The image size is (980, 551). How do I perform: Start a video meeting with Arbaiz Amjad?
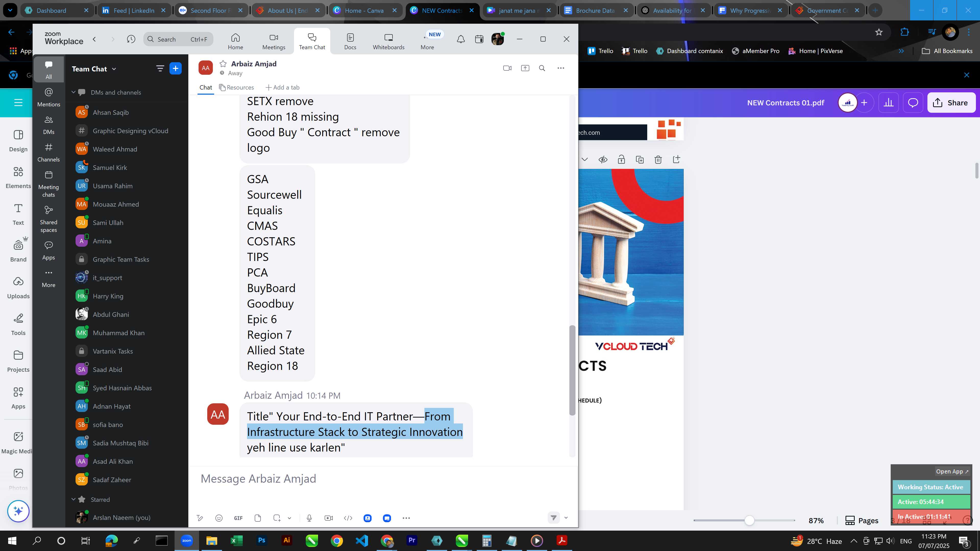tap(507, 68)
